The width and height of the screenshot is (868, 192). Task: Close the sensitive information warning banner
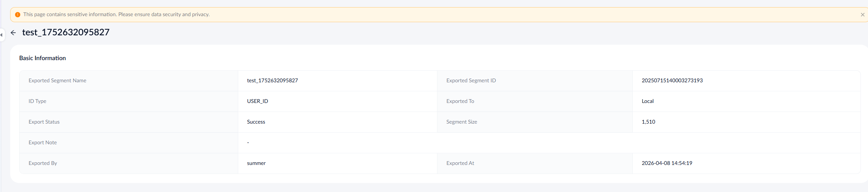click(862, 15)
